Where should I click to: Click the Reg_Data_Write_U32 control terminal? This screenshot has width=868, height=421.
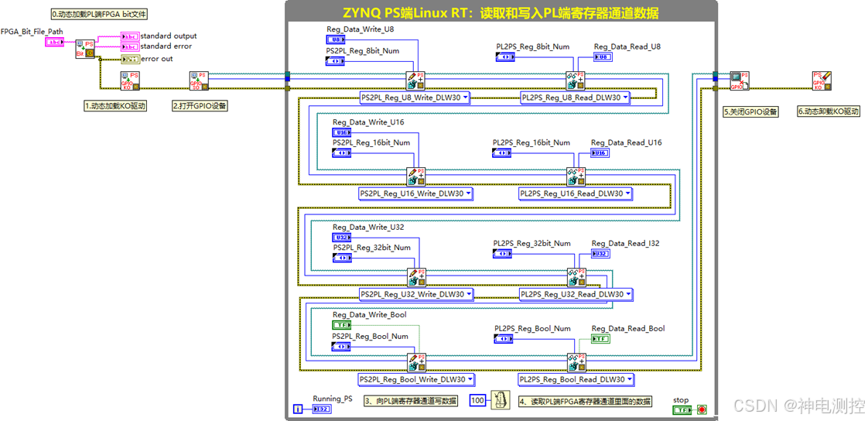coord(341,237)
